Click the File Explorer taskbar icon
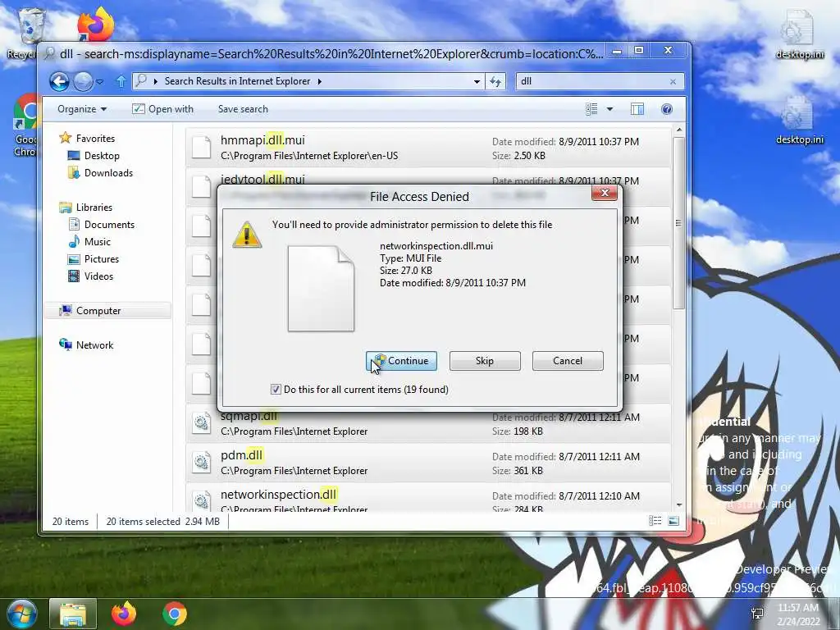Image resolution: width=840 pixels, height=630 pixels. point(73,614)
